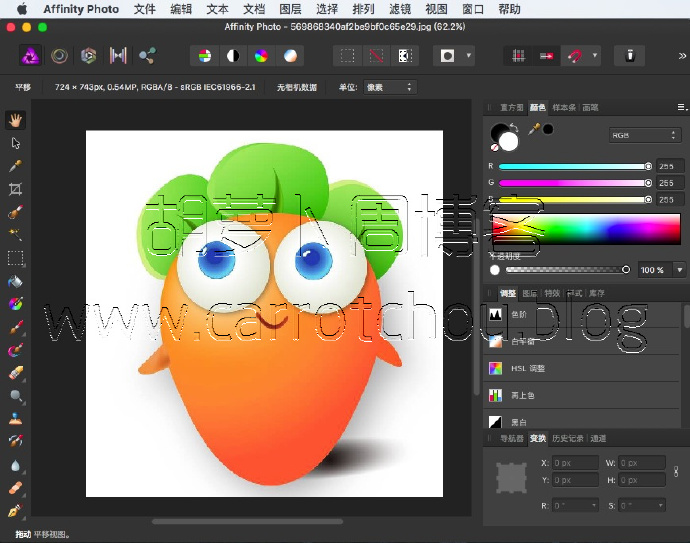The width and height of the screenshot is (690, 543).
Task: Open the Assistant manager
Action: tap(630, 56)
